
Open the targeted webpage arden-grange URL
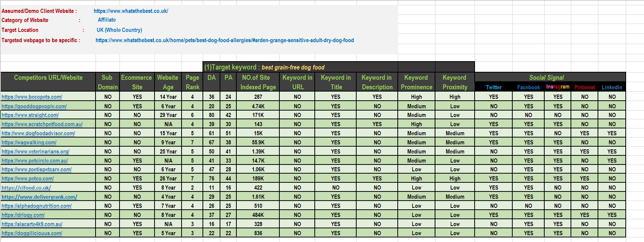(225, 40)
